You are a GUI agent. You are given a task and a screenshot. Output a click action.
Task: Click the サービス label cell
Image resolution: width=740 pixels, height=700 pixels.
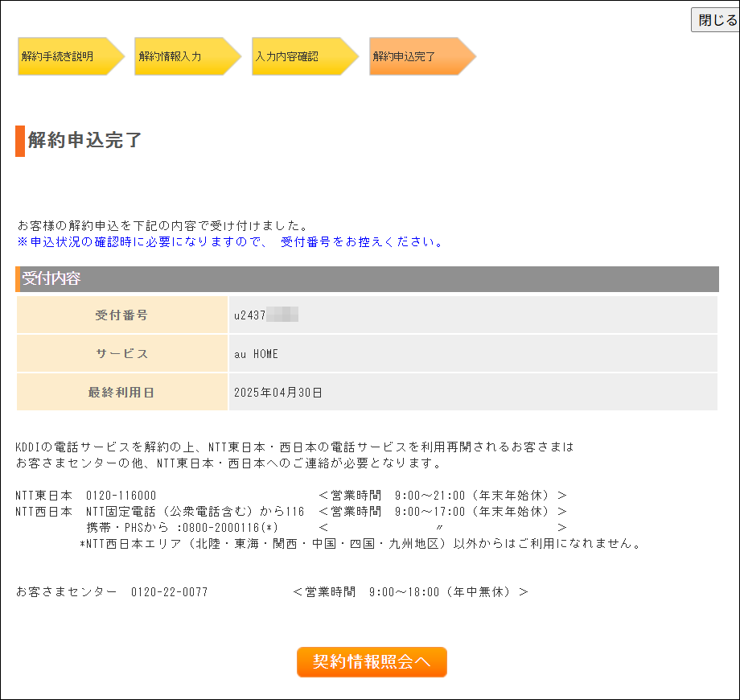(121, 352)
